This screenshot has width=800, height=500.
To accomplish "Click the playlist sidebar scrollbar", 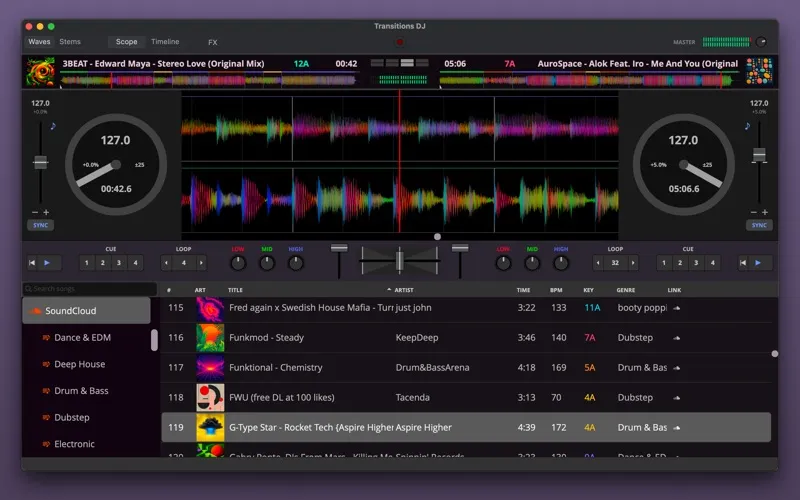I will pos(154,340).
